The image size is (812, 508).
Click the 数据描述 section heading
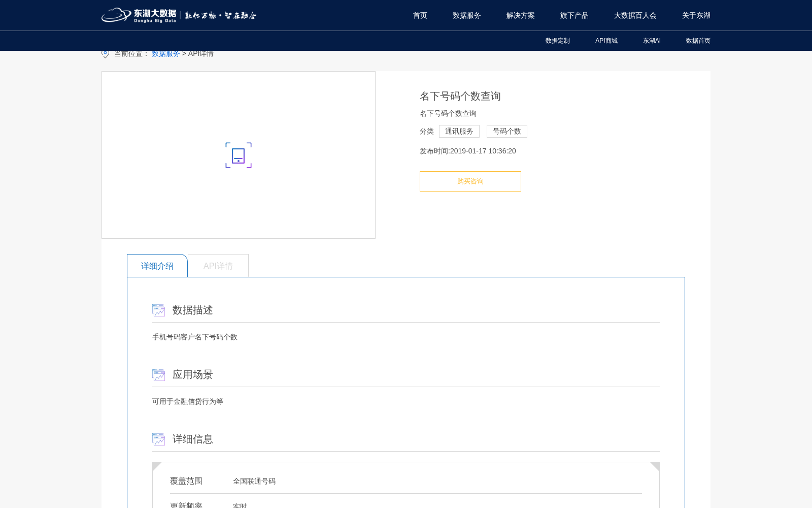coord(193,310)
